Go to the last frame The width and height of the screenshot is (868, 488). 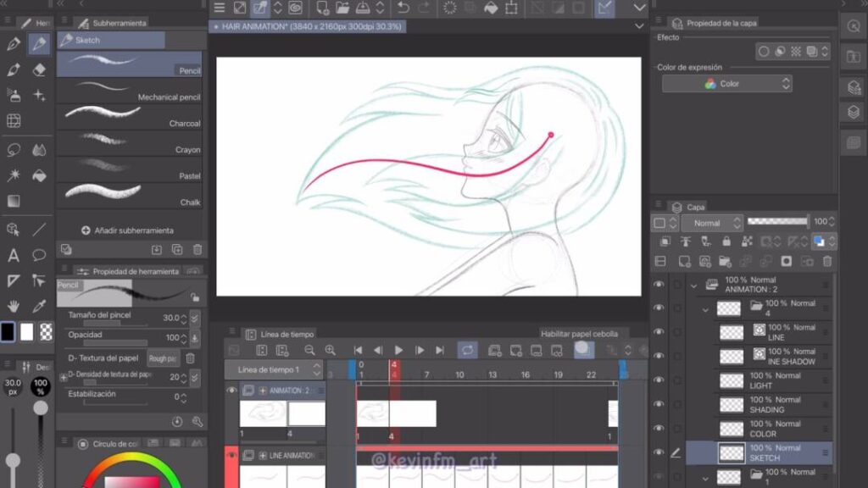tap(440, 350)
